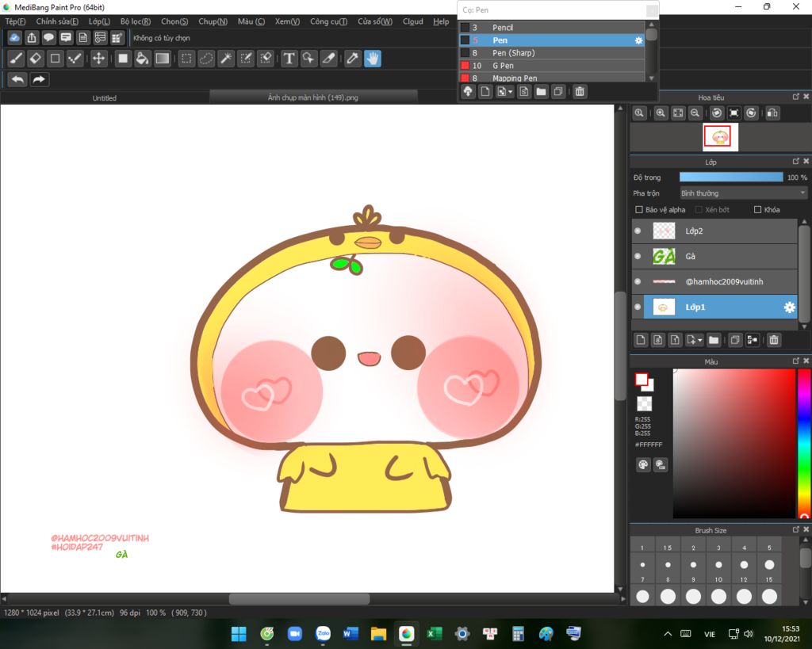Open the Chỉnh sửa(E) menu
812x649 pixels.
point(57,21)
